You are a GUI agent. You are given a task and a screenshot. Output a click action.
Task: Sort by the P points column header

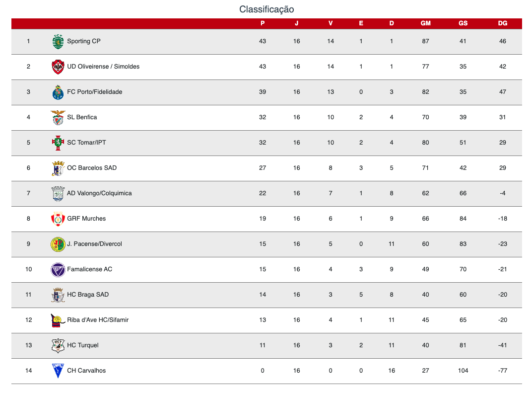tap(263, 23)
